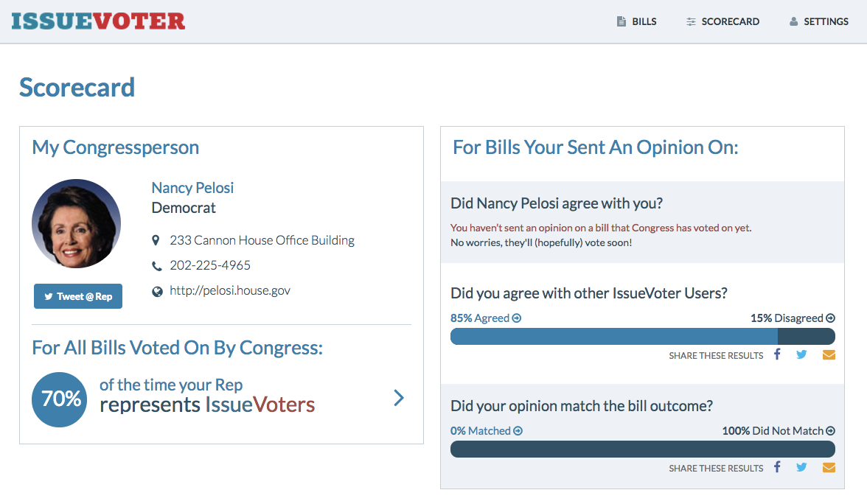
Task: Email the user agreement results
Action: coord(829,354)
